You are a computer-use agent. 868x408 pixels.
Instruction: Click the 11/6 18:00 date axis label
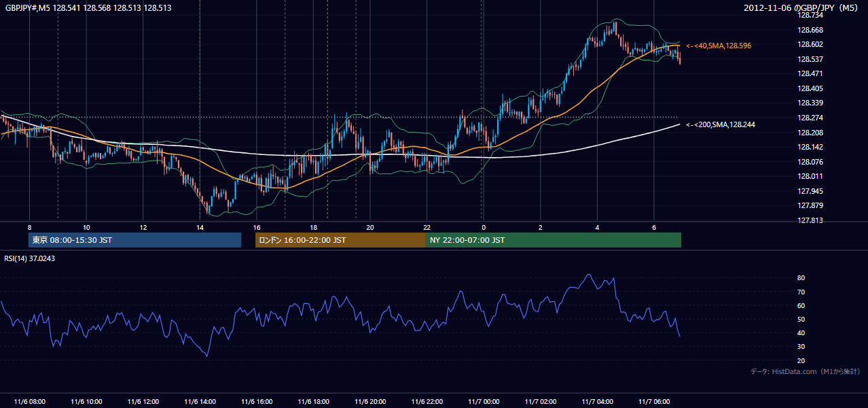tap(313, 402)
